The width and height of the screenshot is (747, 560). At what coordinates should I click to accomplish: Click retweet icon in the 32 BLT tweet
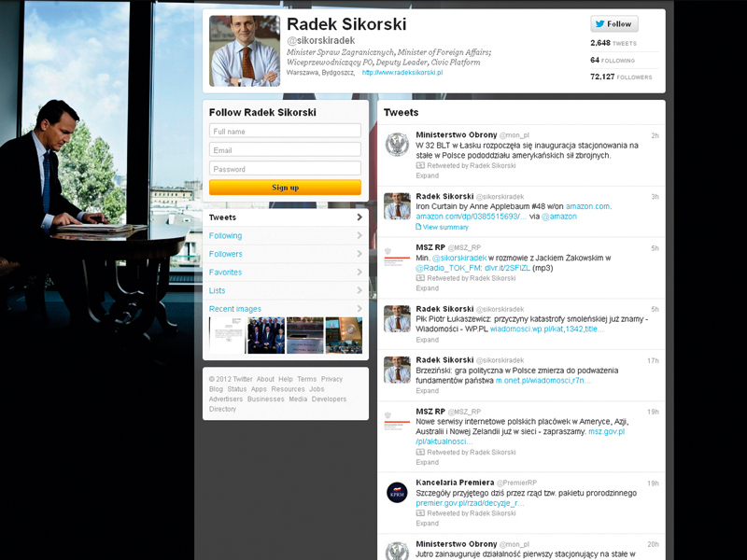420,166
